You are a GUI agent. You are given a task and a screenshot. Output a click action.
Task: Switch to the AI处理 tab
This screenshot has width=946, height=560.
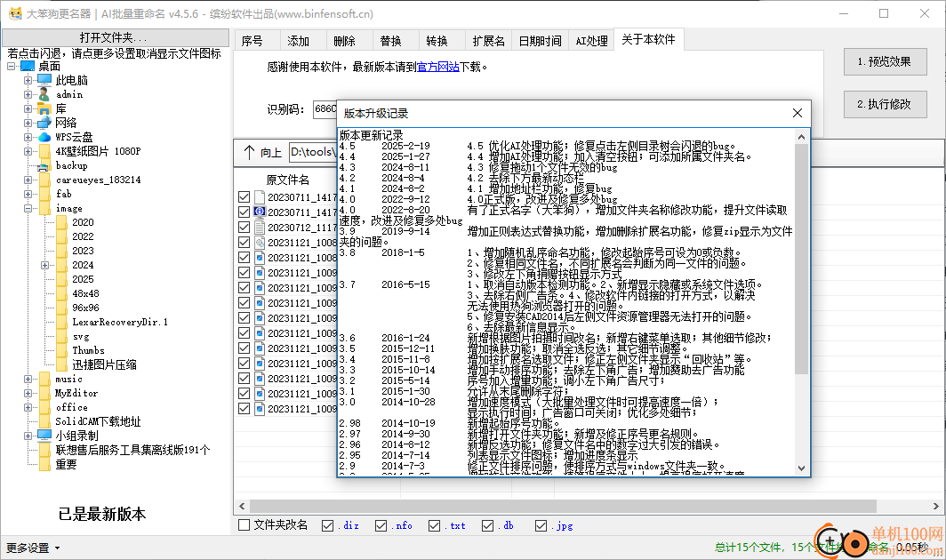pyautogui.click(x=591, y=40)
